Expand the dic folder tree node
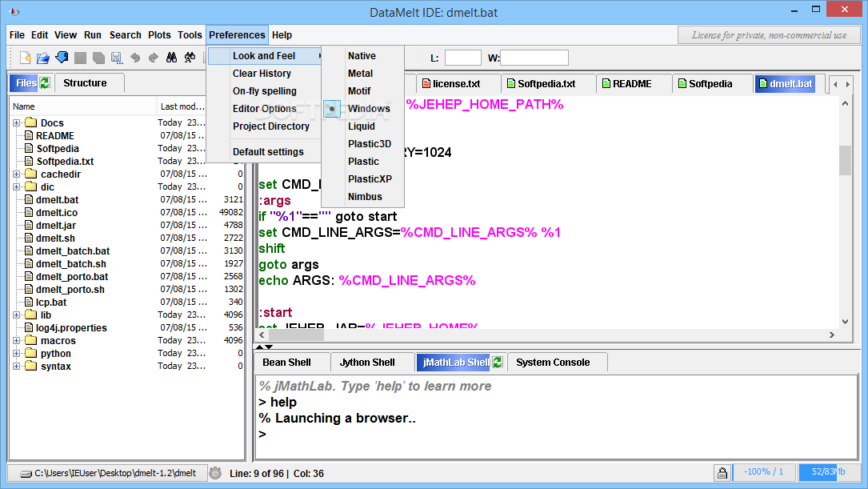 click(x=17, y=186)
